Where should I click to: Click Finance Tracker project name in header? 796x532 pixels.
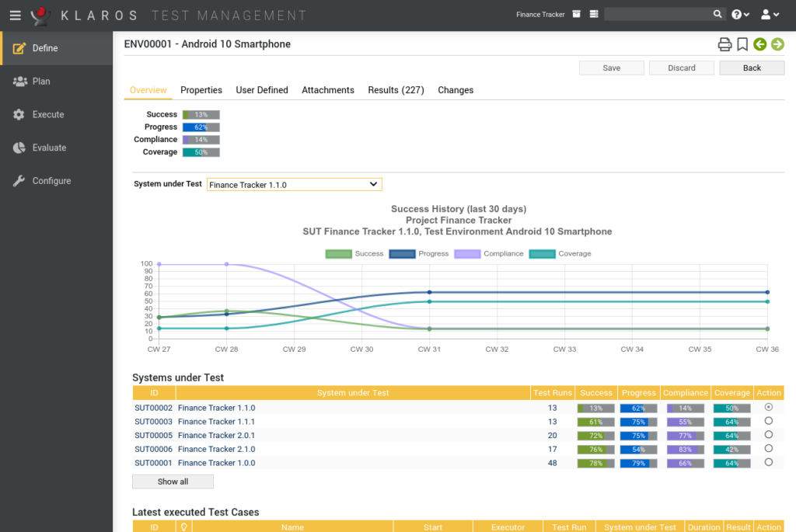540,15
